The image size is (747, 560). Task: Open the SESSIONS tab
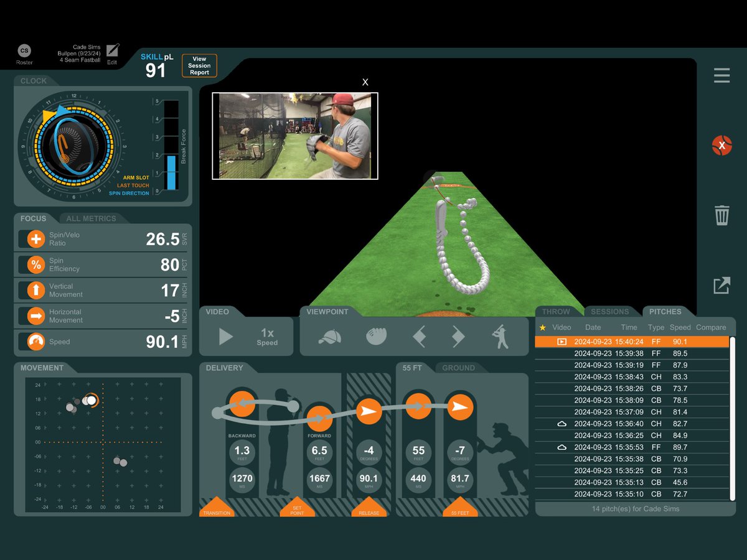[609, 312]
